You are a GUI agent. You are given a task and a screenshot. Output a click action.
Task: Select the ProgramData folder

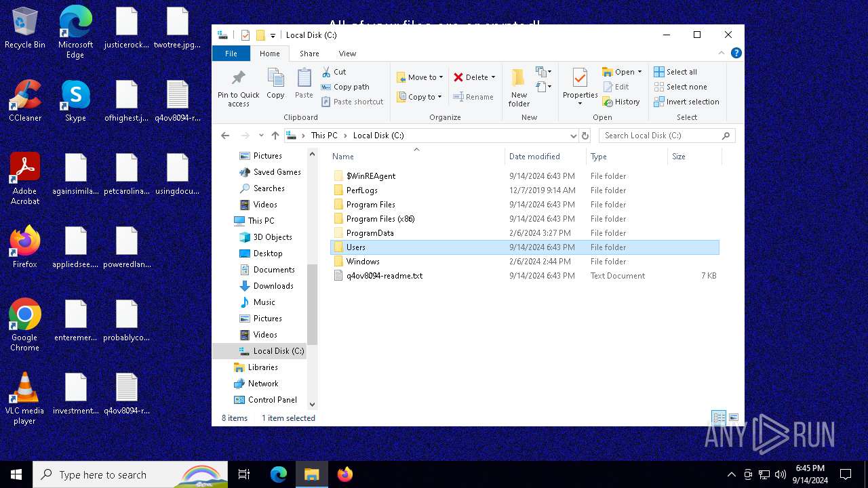click(370, 233)
